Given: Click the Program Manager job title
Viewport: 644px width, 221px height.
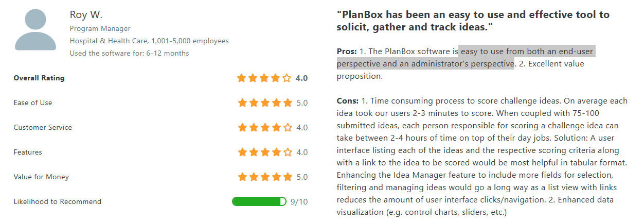Looking at the screenshot, I should click(x=100, y=29).
